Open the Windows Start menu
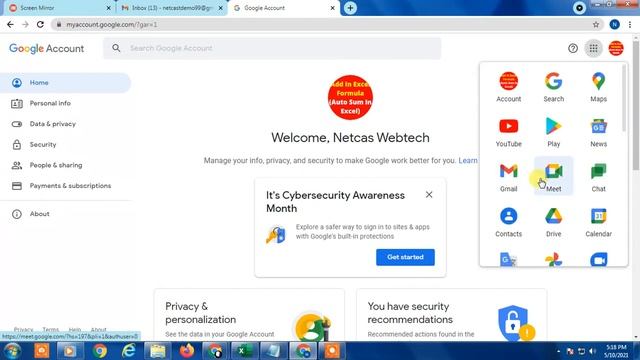The image size is (640, 360). pyautogui.click(x=12, y=351)
